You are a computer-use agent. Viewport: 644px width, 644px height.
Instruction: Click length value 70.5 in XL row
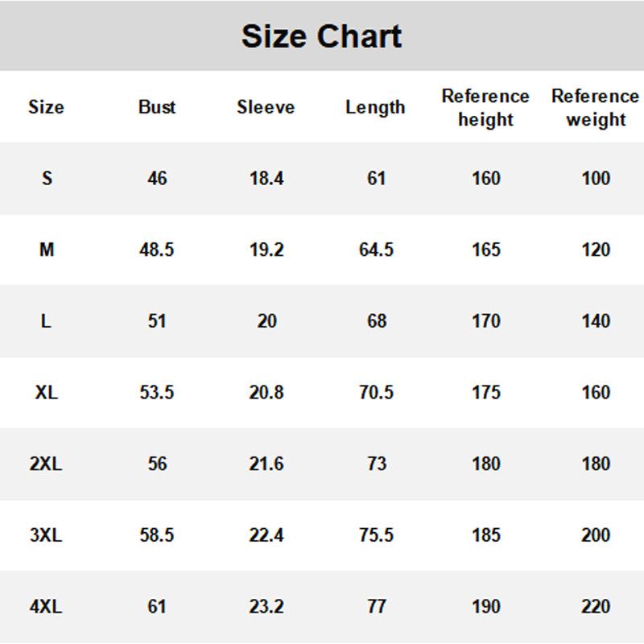coord(376,393)
